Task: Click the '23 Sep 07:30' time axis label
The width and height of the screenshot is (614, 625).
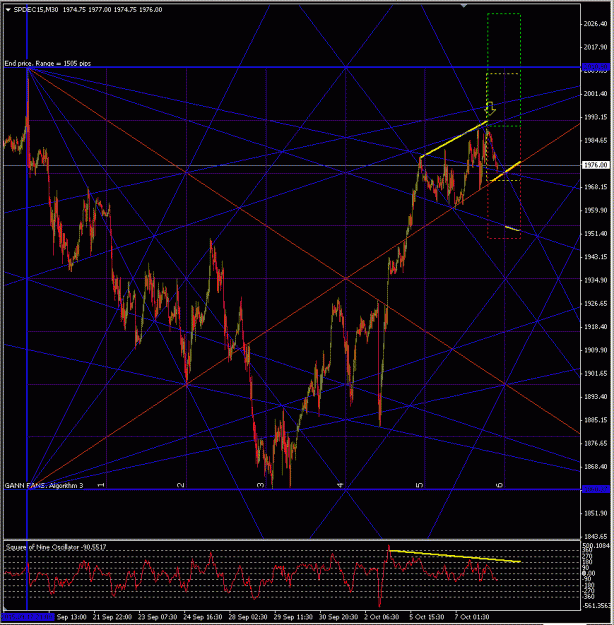Action: pyautogui.click(x=157, y=617)
